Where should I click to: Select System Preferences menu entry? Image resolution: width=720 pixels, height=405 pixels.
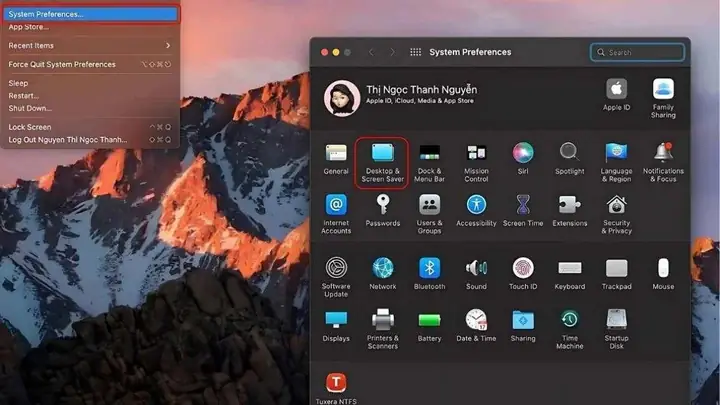tap(90, 14)
